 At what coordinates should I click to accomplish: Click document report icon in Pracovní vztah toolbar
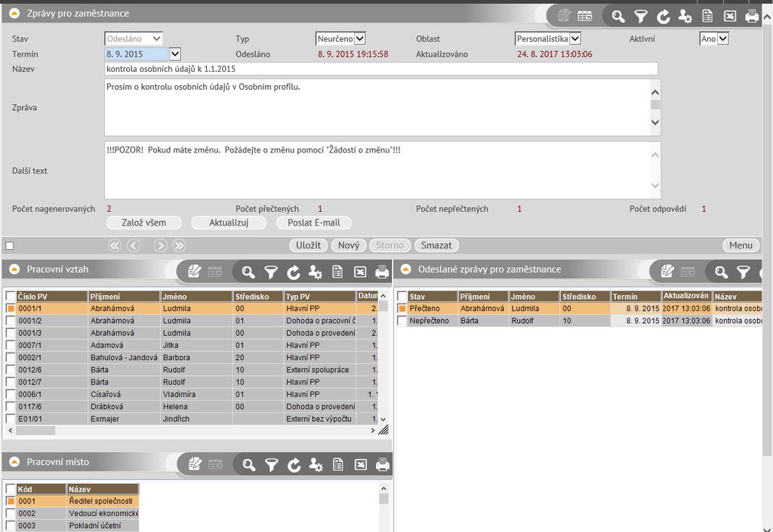(337, 272)
